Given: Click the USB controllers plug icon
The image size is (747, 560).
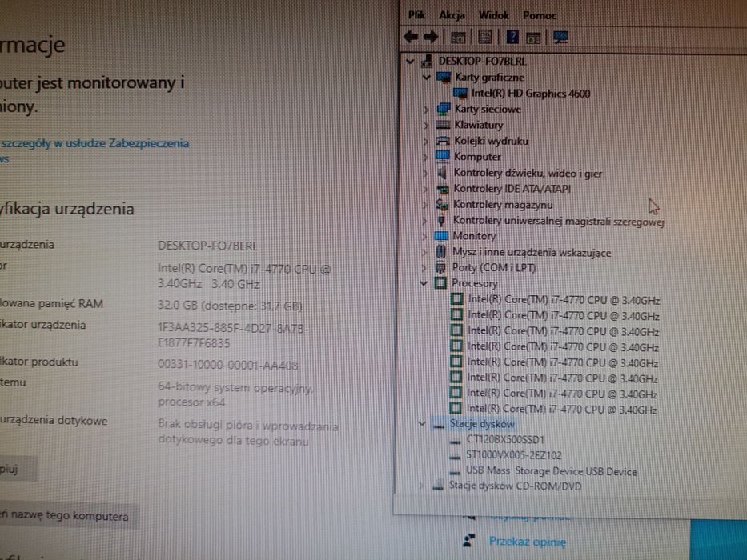Looking at the screenshot, I should (441, 221).
